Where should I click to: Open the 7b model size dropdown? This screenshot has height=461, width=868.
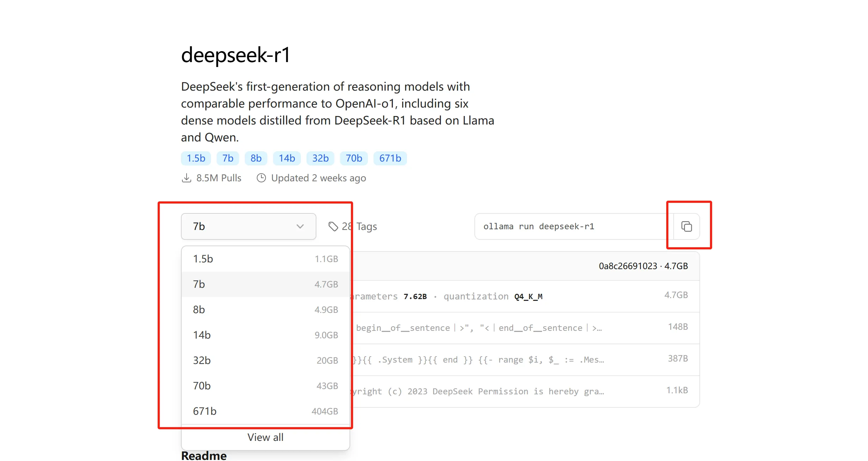pos(248,226)
